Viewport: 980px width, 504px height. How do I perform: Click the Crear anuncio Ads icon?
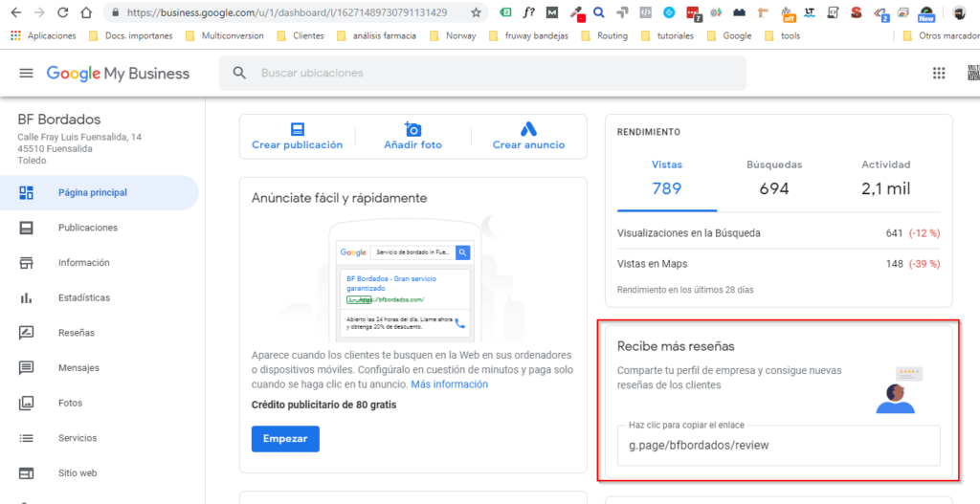[x=528, y=129]
